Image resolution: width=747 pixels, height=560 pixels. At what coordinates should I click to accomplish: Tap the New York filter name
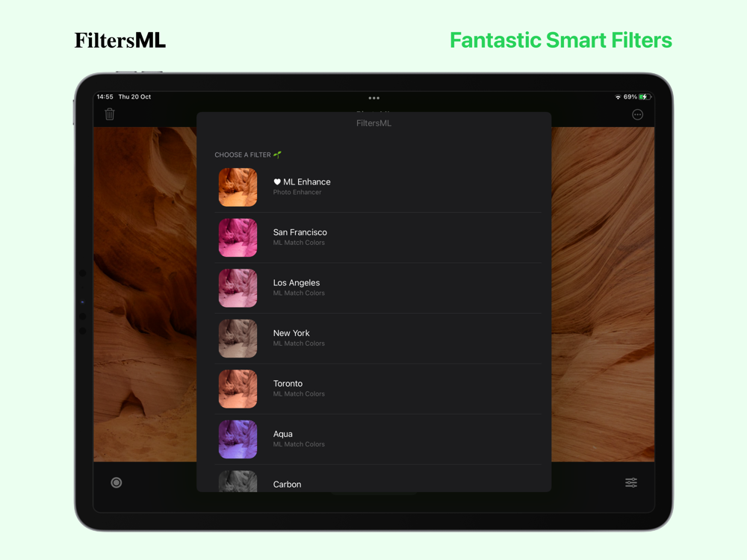pos(291,333)
